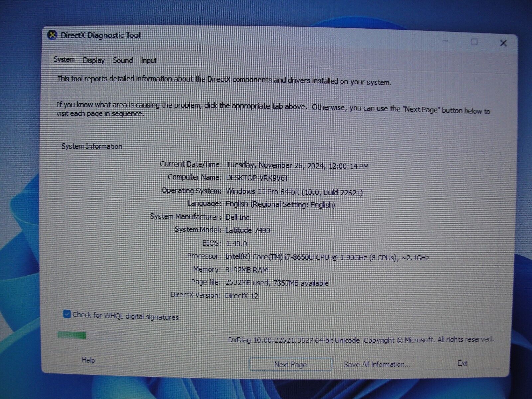
Task: Switch to the System tab
Action: (64, 59)
